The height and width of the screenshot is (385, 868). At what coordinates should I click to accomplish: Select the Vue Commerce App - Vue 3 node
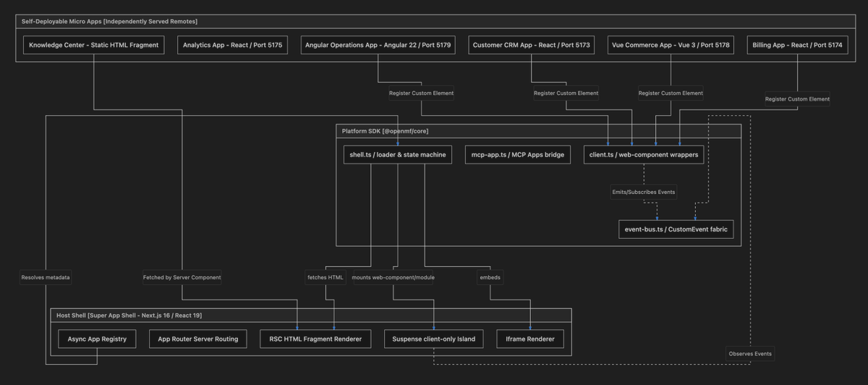click(671, 45)
